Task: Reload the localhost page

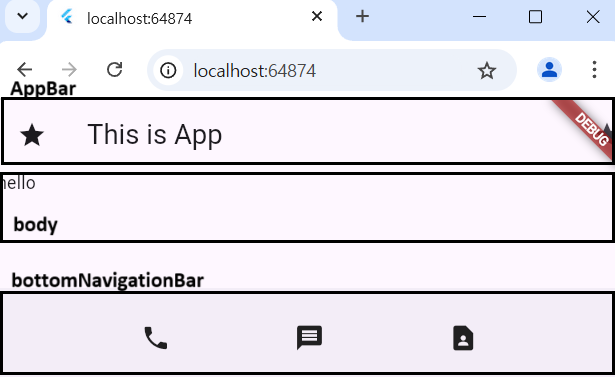Action: 115,70
